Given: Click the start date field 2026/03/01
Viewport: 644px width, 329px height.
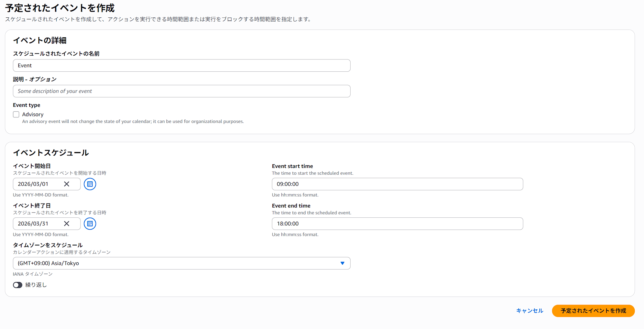Looking at the screenshot, I should point(37,184).
